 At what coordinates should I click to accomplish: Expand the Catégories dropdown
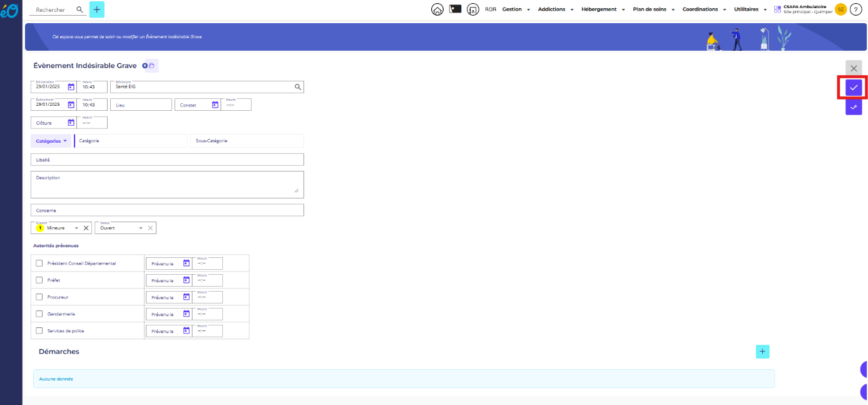click(x=52, y=141)
